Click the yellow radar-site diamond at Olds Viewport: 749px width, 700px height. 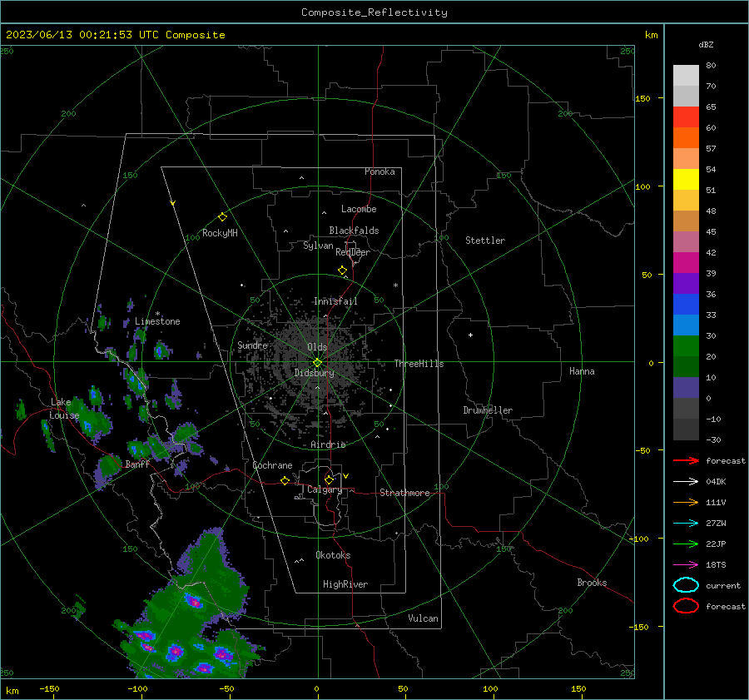[x=317, y=363]
